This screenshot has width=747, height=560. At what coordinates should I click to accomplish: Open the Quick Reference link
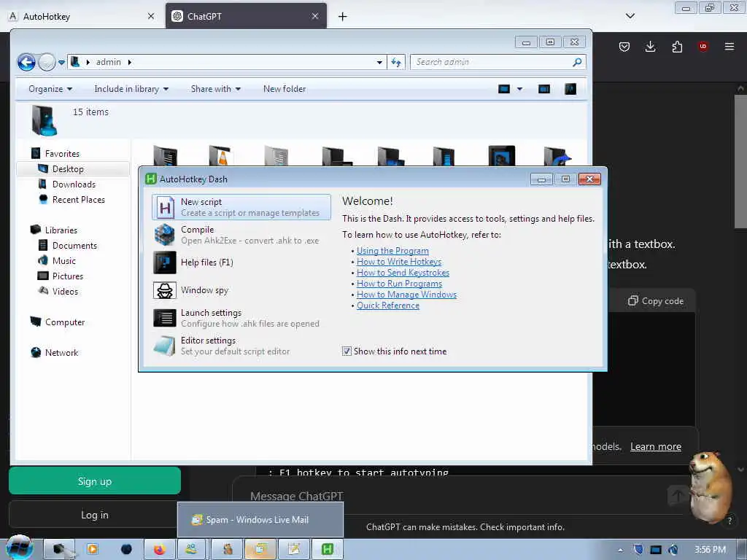click(x=388, y=306)
